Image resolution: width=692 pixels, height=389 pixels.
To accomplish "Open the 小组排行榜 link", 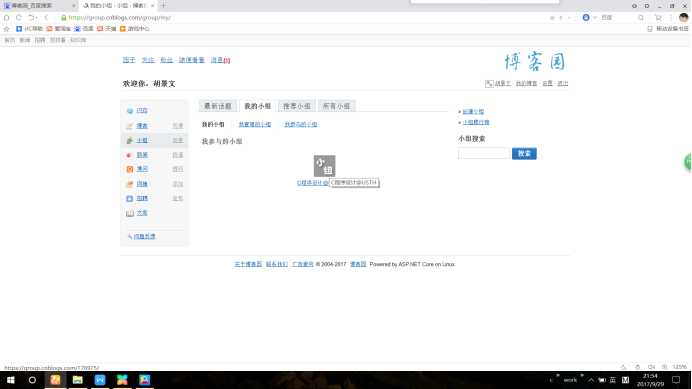I will pos(476,122).
